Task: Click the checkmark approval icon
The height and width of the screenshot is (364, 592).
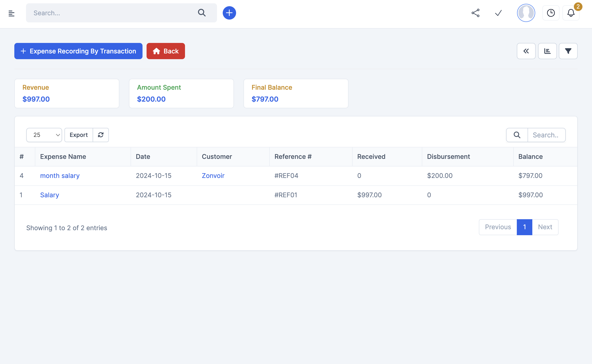Action: [498, 13]
